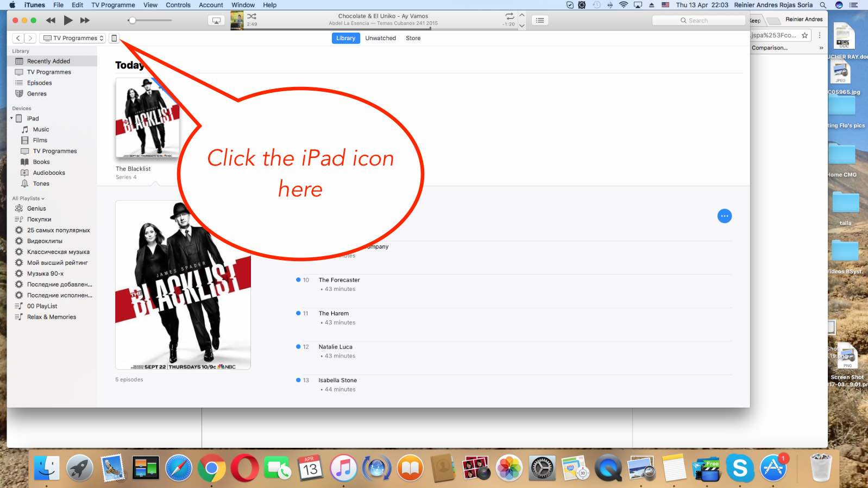The width and height of the screenshot is (868, 488).
Task: Skip to the previous track
Action: point(51,20)
